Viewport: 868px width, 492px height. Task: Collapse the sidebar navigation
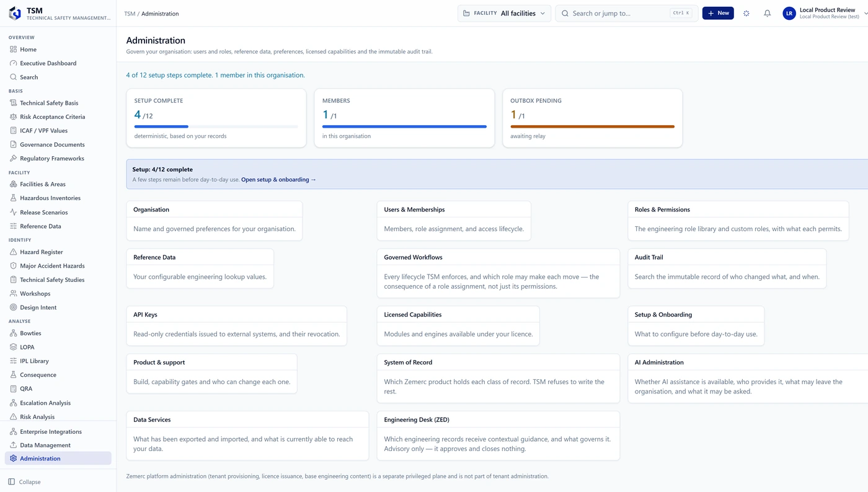25,481
